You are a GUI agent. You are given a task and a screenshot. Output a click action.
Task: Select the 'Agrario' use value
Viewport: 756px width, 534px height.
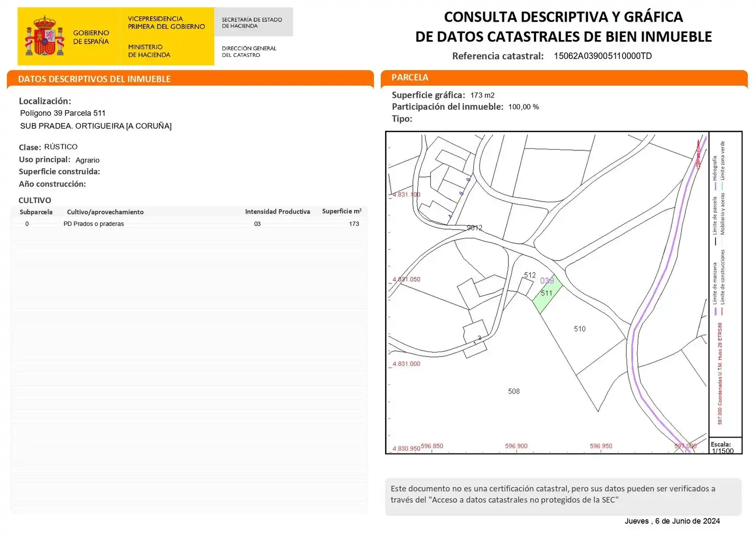point(88,160)
